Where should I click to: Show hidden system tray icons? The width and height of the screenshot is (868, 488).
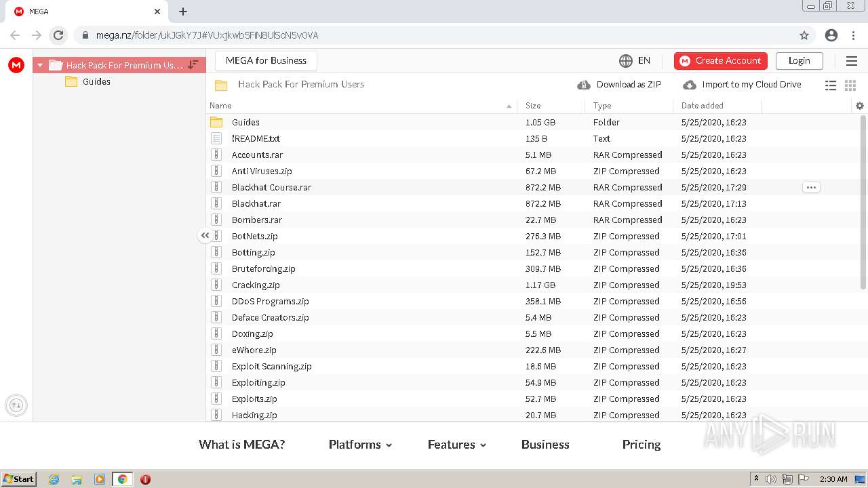(x=756, y=479)
